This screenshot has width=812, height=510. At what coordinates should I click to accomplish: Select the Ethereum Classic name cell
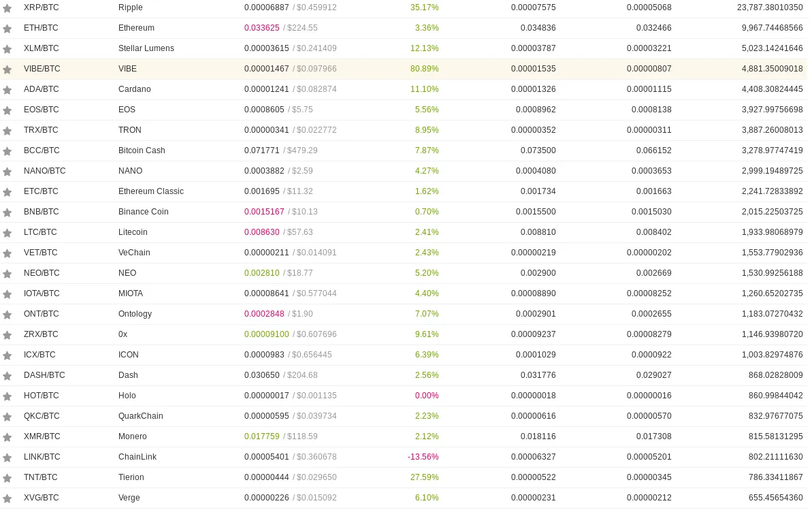tap(150, 191)
